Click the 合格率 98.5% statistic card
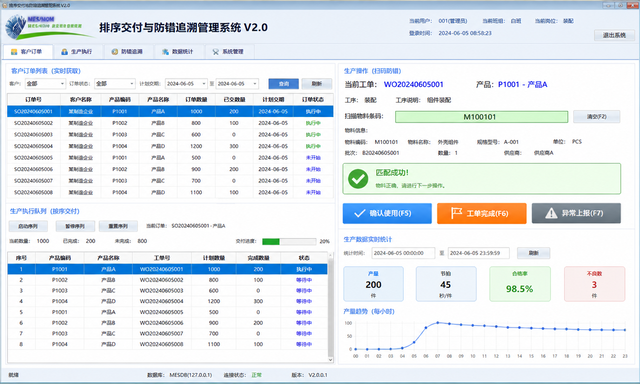640x384 pixels. (x=520, y=284)
